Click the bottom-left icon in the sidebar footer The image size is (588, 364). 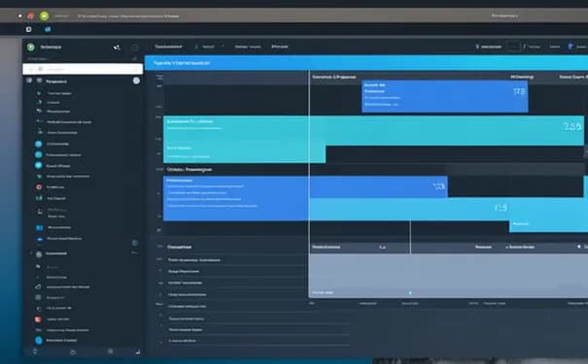click(x=35, y=351)
